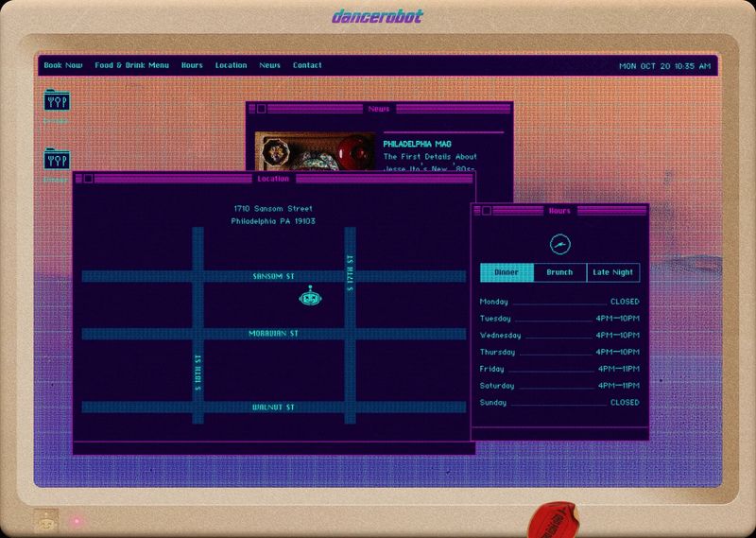Click the robot head marker on the map
The image size is (756, 538).
(310, 296)
